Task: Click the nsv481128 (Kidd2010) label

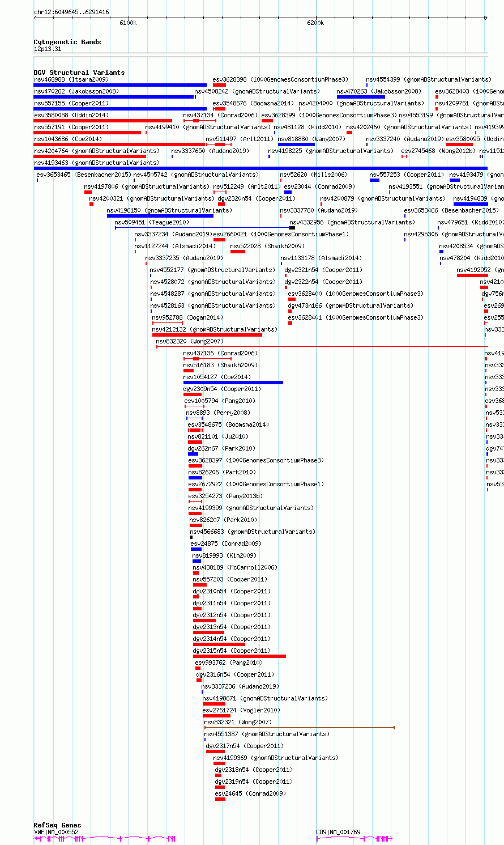Action: (307, 127)
